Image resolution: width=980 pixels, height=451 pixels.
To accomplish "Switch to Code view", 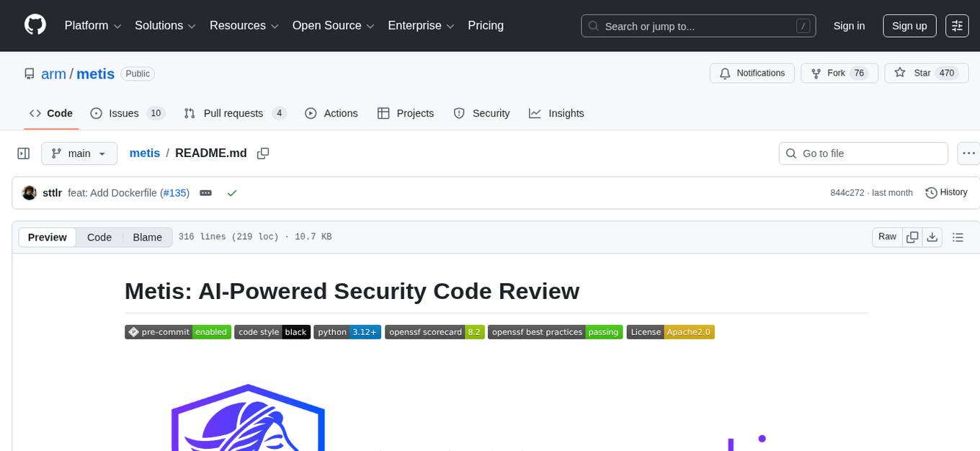I will 99,237.
